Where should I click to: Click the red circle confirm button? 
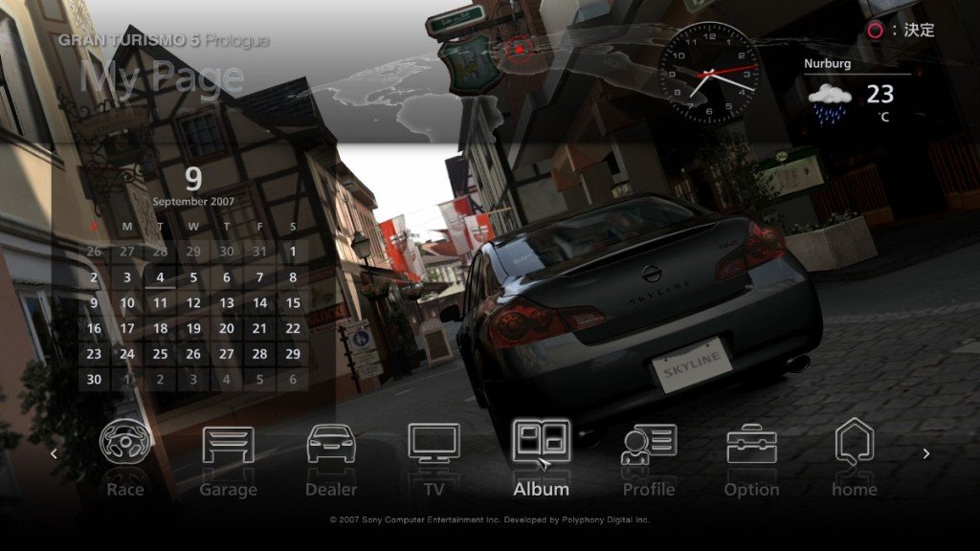pos(875,30)
